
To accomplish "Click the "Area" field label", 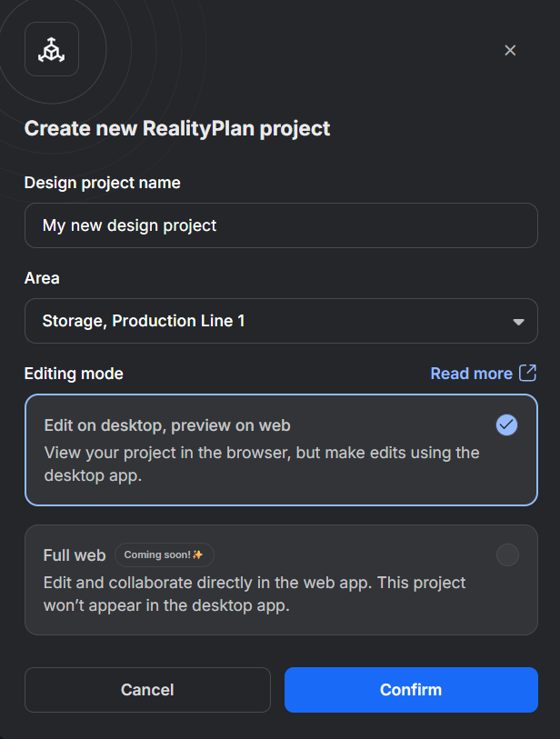I will tap(42, 278).
